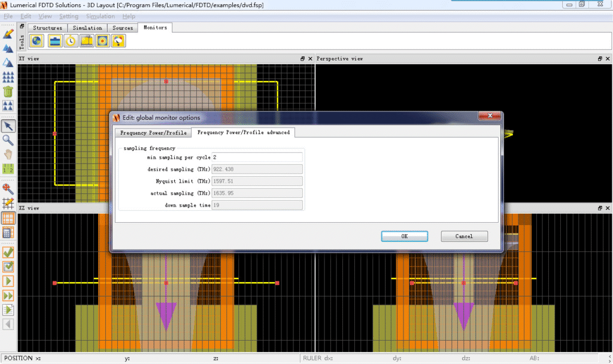Undock the Perspective view panel
This screenshot has width=613, height=364.
coord(600,59)
